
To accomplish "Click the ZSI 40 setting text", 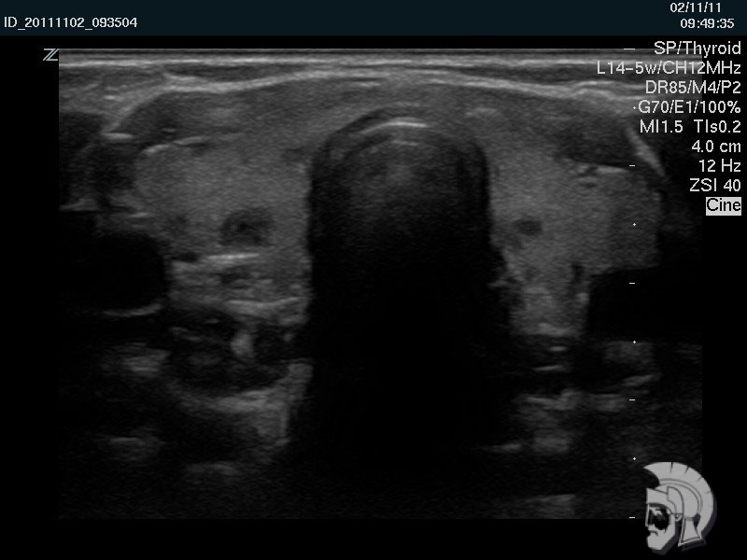I will [715, 186].
